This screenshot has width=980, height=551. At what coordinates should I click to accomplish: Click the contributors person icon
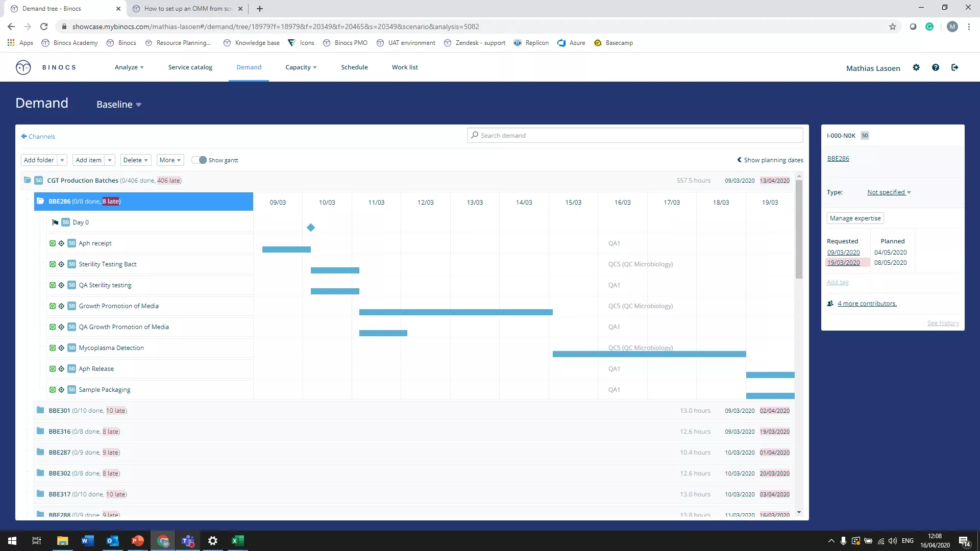(830, 304)
